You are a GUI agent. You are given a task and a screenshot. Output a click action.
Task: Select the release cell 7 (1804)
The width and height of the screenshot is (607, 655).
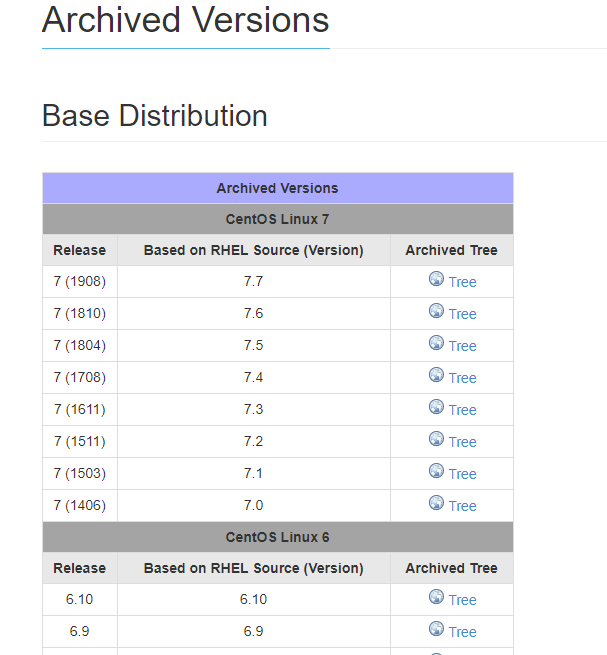(x=80, y=345)
